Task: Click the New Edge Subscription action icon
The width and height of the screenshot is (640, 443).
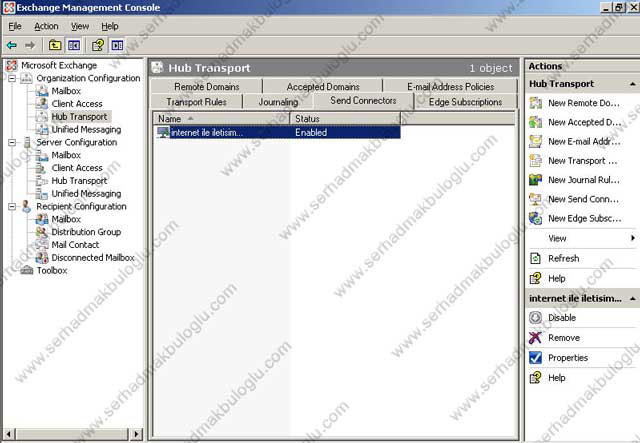Action: click(536, 218)
